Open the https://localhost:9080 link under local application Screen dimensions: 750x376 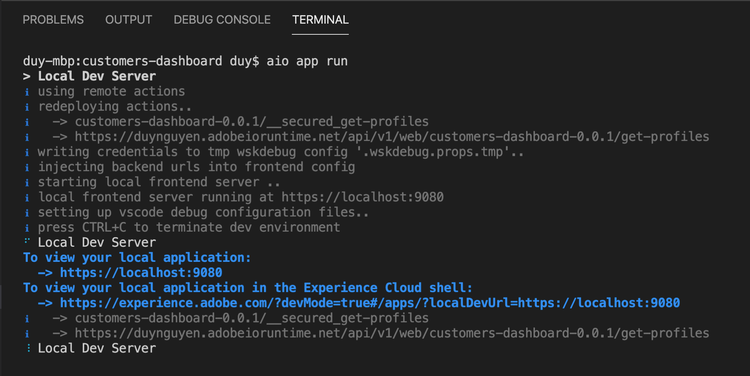pos(141,273)
